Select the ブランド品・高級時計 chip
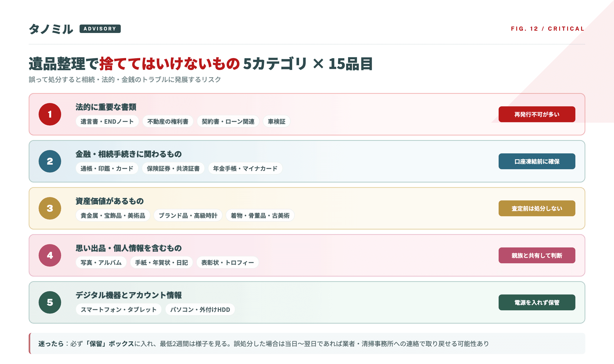This screenshot has height=364, width=614. click(x=188, y=215)
